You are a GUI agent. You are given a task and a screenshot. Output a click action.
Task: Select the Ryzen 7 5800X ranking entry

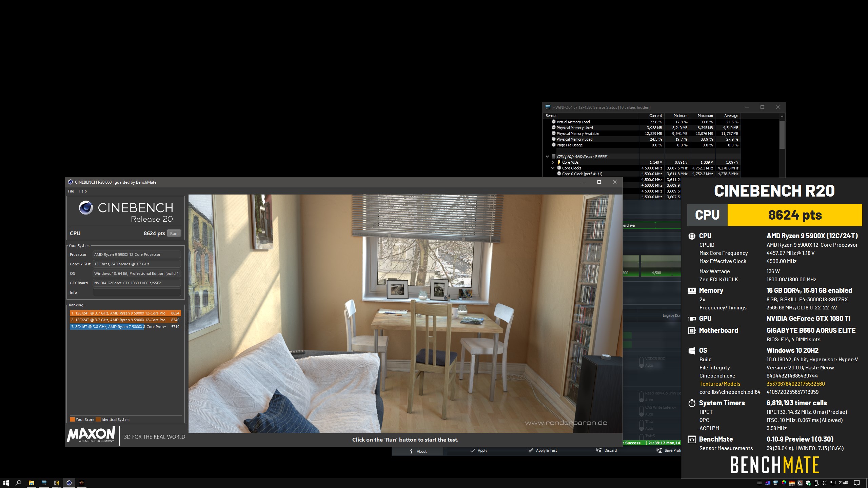[125, 327]
